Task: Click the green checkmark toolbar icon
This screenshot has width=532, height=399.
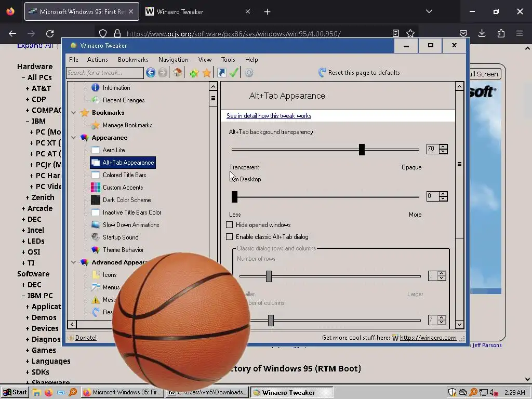Action: click(234, 73)
